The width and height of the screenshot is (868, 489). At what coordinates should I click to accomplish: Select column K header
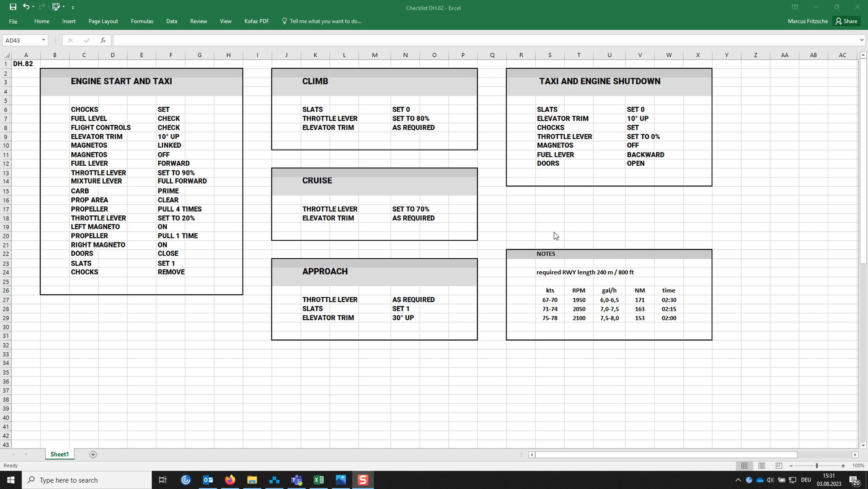[x=315, y=55]
